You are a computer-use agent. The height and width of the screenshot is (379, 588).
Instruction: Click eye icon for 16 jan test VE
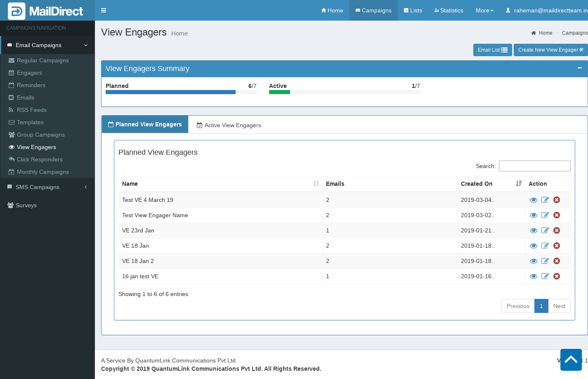tap(534, 276)
